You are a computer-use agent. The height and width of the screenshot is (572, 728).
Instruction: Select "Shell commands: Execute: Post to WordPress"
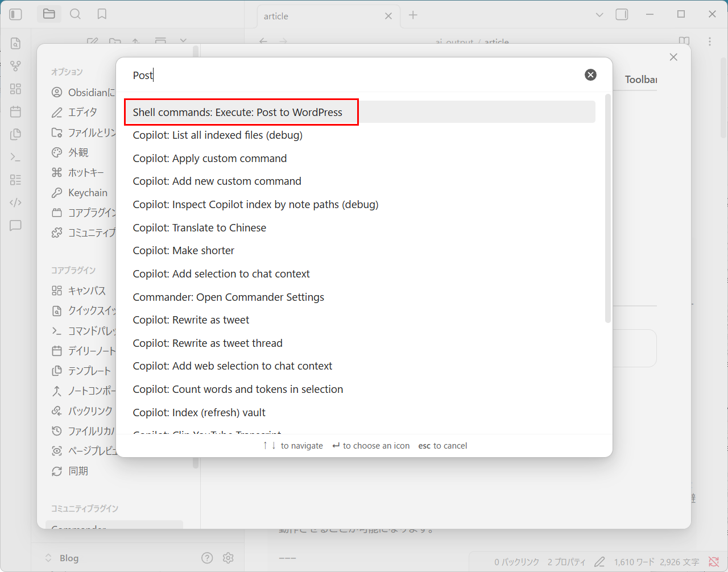pyautogui.click(x=238, y=112)
